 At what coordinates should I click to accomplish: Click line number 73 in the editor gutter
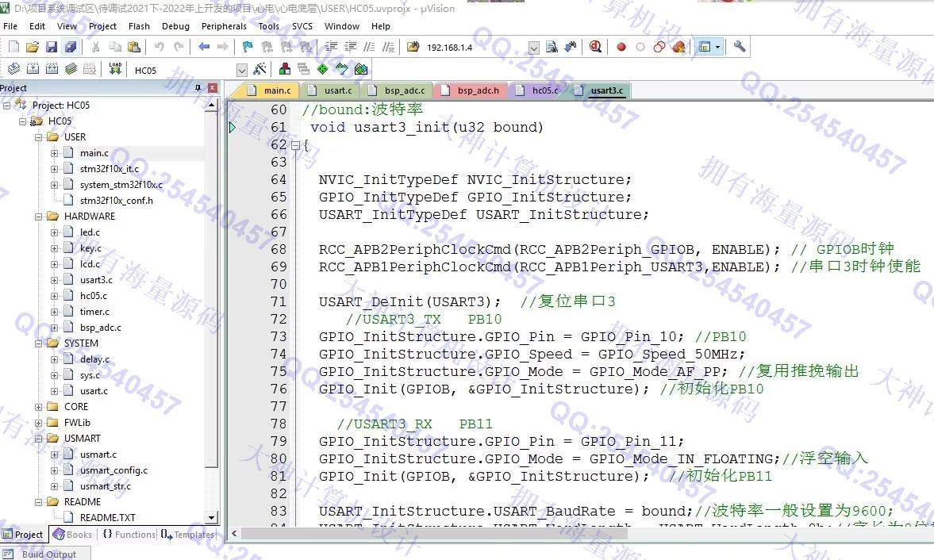pos(279,337)
